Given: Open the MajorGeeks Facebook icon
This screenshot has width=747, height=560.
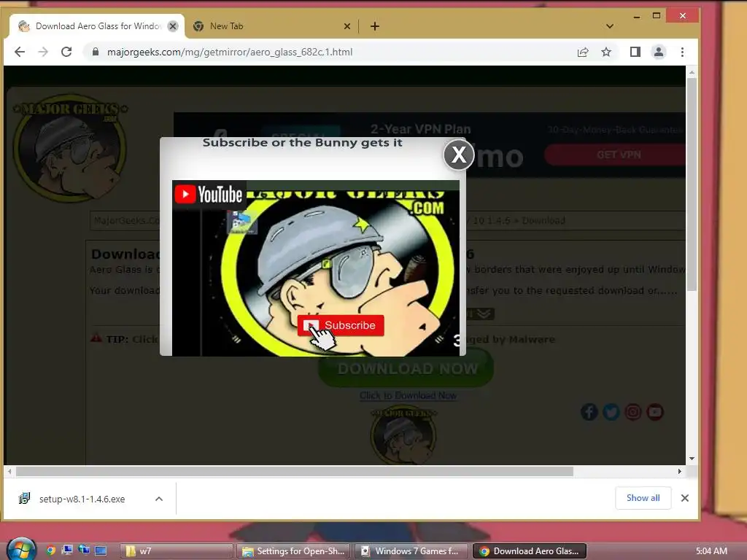Looking at the screenshot, I should coord(589,412).
